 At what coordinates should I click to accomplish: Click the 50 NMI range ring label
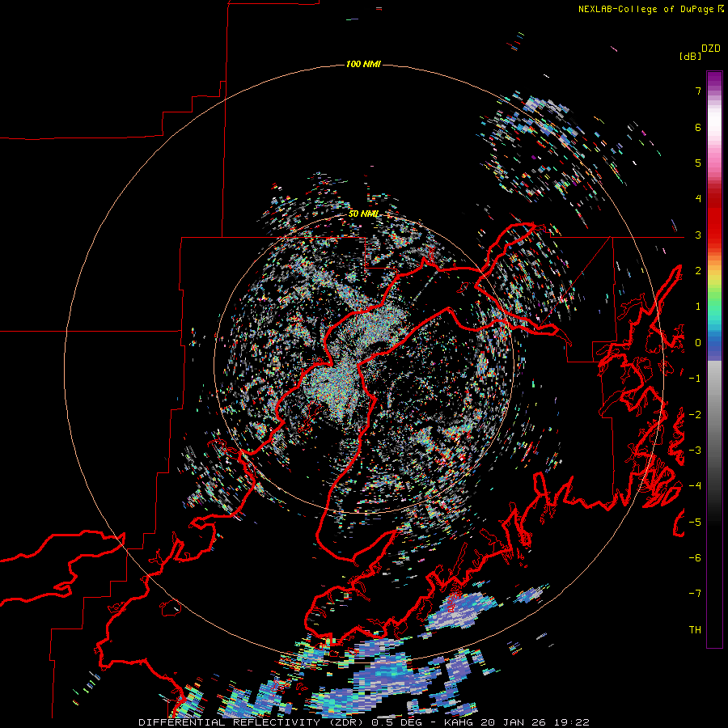tap(363, 214)
